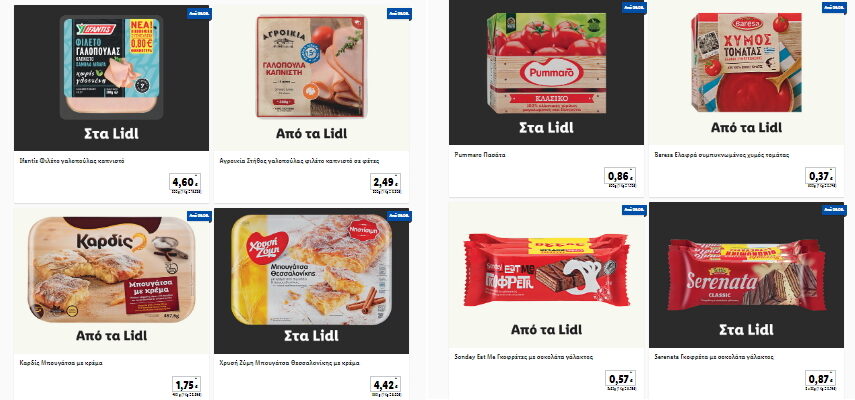Click blue date badge on Sondey wafer card

click(634, 210)
